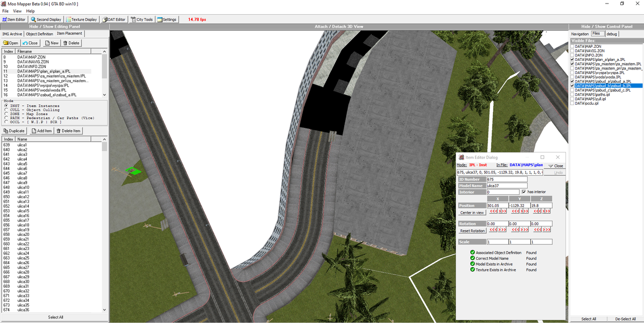Check DATA\MAPS\paths.ipl in Visible Files
The height and width of the screenshot is (323, 644).
point(573,95)
